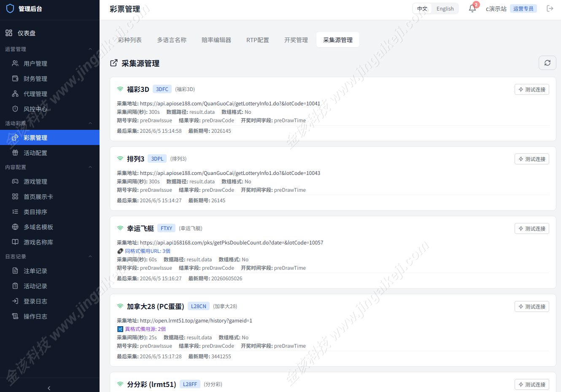
Task: Go to the 开奖管理 tab
Action: click(296, 40)
